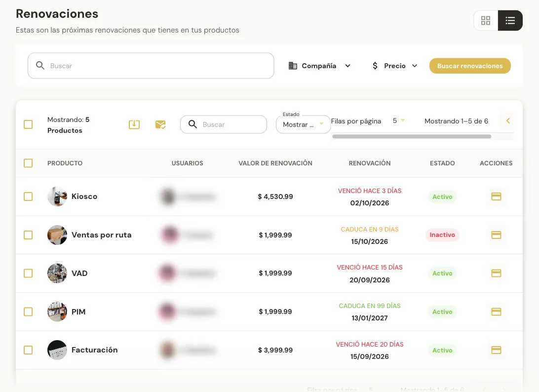The width and height of the screenshot is (539, 392).
Task: Select the PIM row checkbox
Action: [28, 312]
